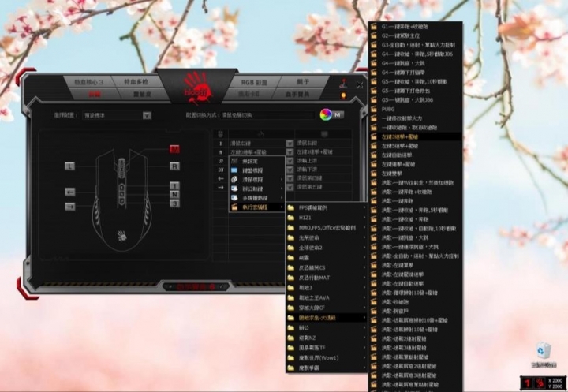Select macro entry starting with G3

(x=415, y=45)
